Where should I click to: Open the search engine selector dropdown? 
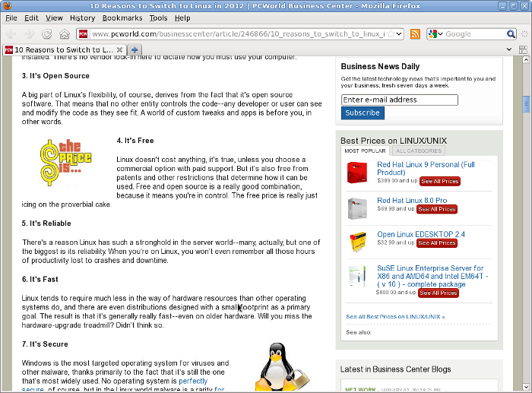(440, 34)
